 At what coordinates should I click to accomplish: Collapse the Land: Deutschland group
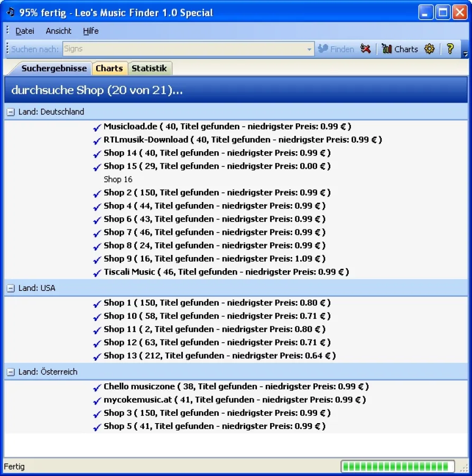point(11,112)
